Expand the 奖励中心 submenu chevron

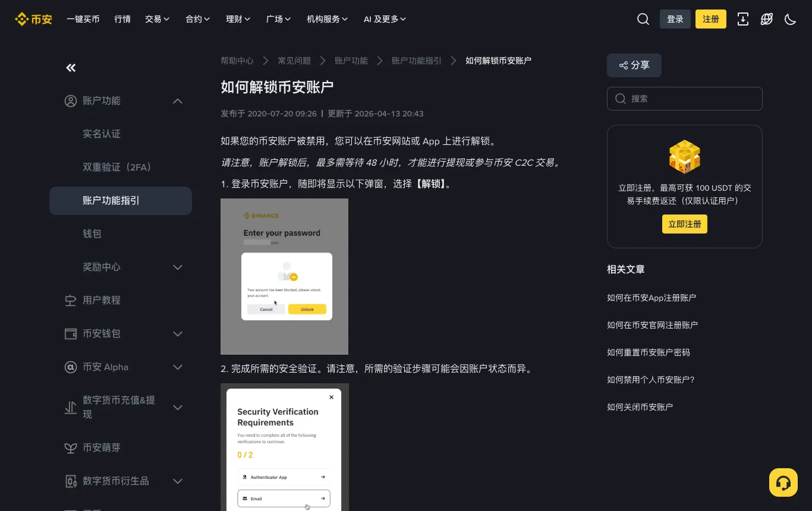177,267
